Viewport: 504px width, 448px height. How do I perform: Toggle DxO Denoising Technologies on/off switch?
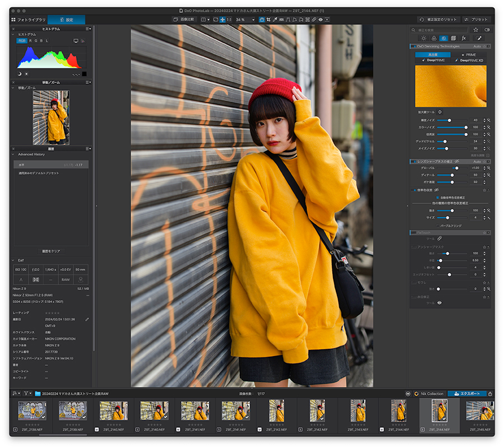coord(413,46)
